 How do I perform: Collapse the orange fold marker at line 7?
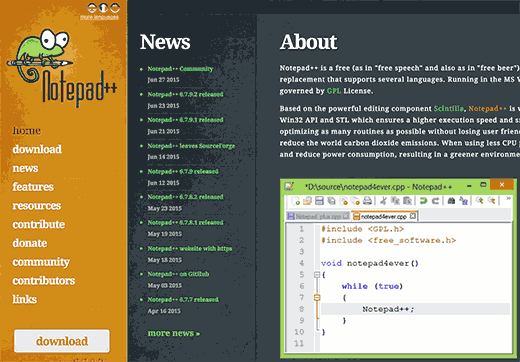point(317,298)
